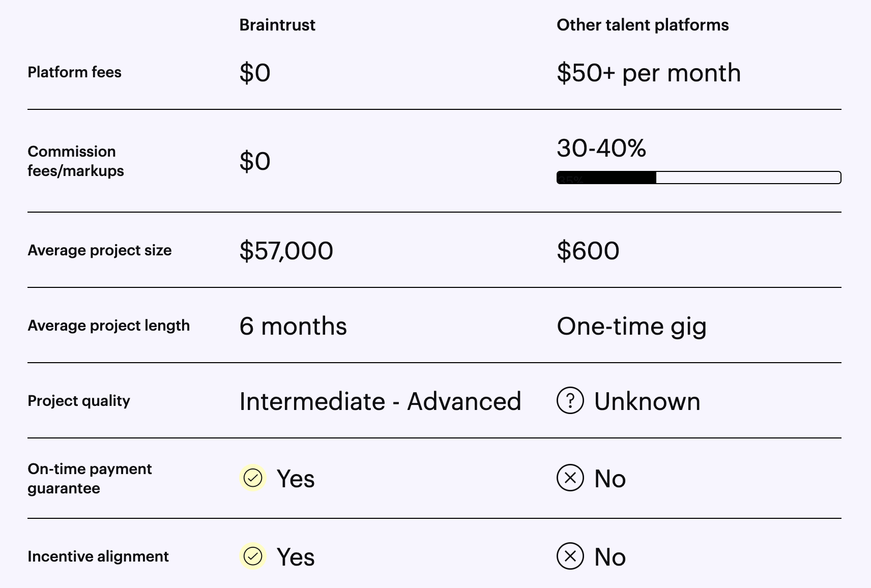Click the 6 months project length value

click(293, 326)
